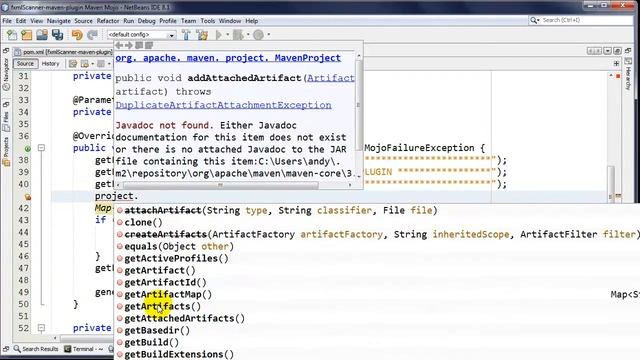Image resolution: width=640 pixels, height=360 pixels.
Task: Click the split editor plus icon
Action: pos(616,63)
